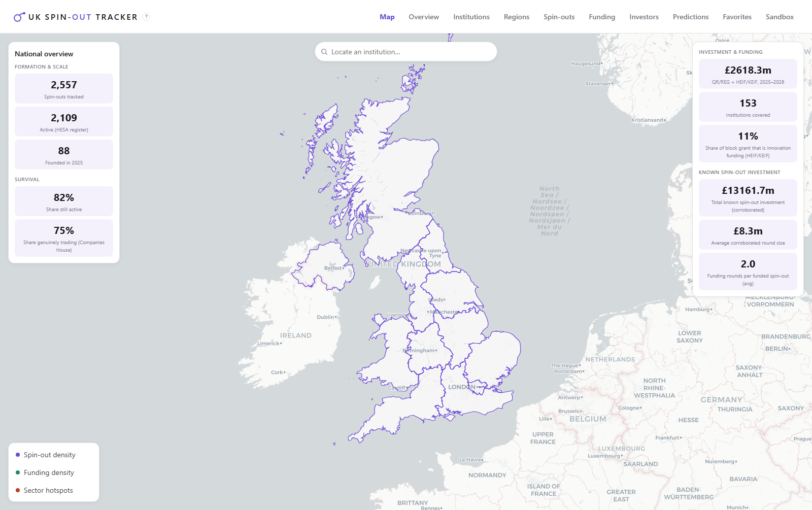Open the Overview tab
Viewport: 812px width, 510px height.
tap(424, 17)
